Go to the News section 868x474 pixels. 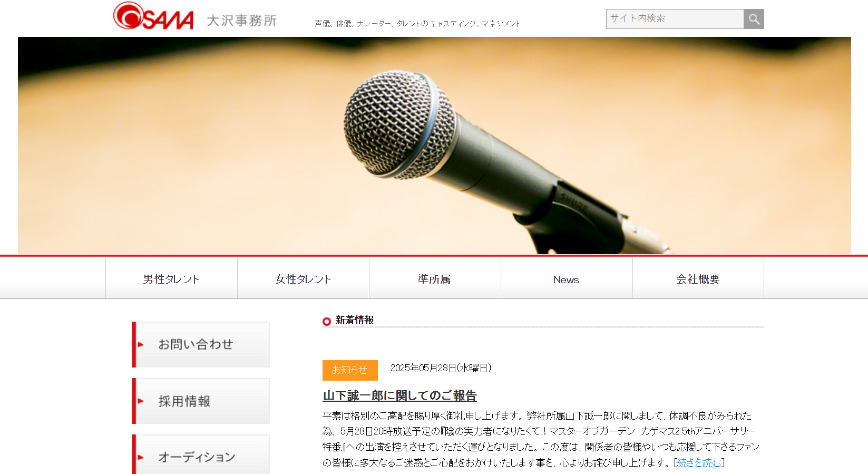pos(567,278)
